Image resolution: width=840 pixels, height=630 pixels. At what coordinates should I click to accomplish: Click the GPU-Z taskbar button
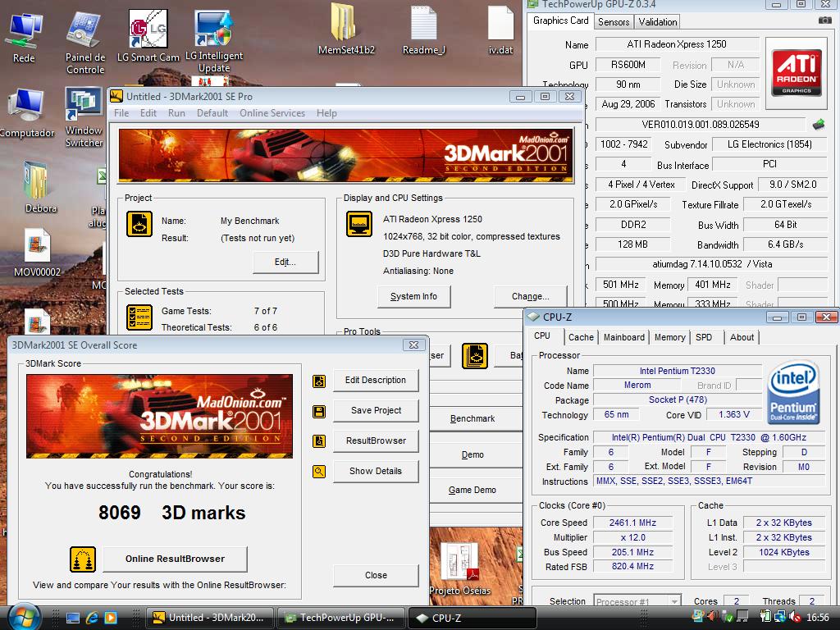[340, 618]
